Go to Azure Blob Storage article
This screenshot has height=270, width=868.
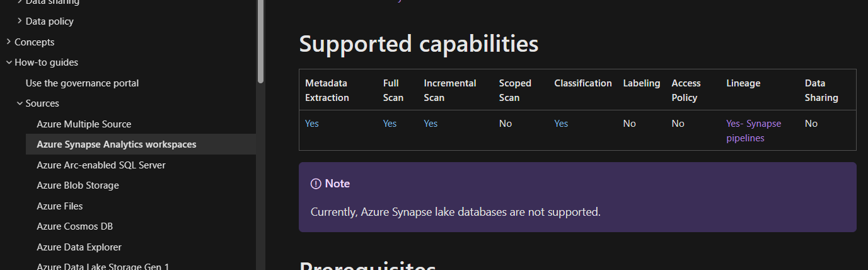click(78, 185)
